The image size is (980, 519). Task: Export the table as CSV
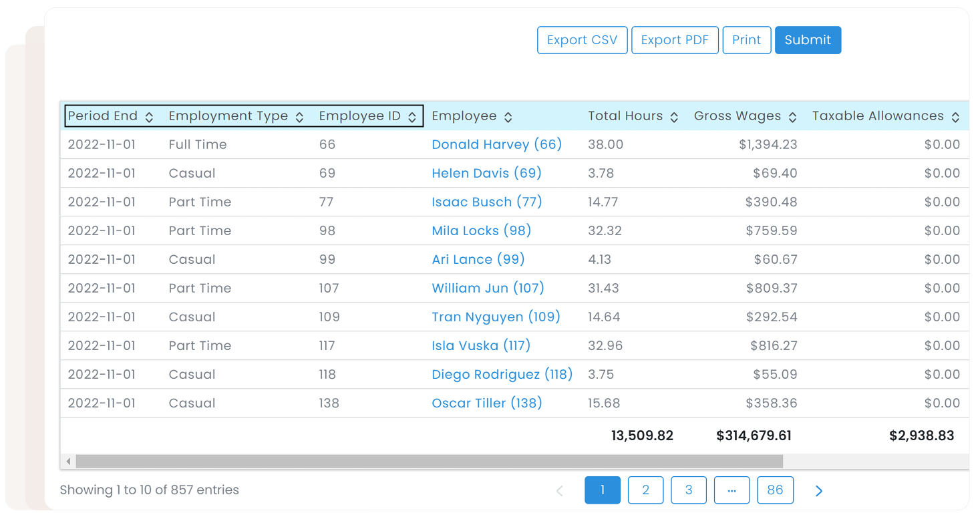(582, 40)
